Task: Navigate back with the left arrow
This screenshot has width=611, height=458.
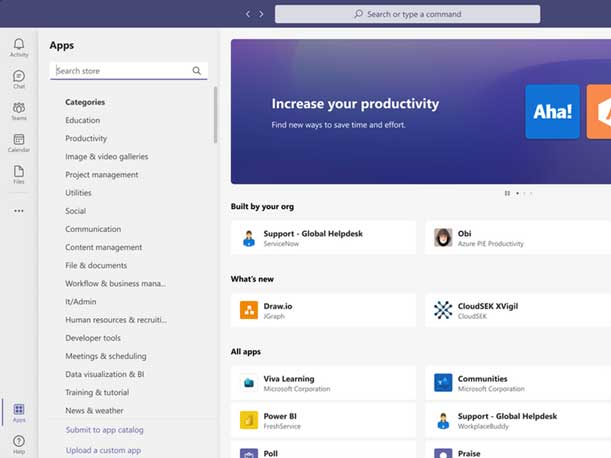Action: [x=249, y=14]
